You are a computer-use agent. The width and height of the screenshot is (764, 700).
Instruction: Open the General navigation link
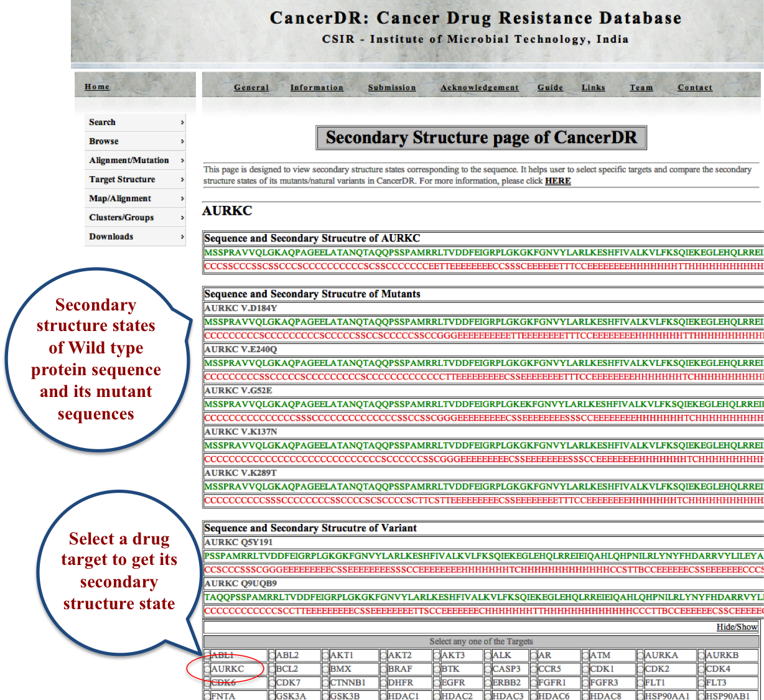click(x=251, y=87)
